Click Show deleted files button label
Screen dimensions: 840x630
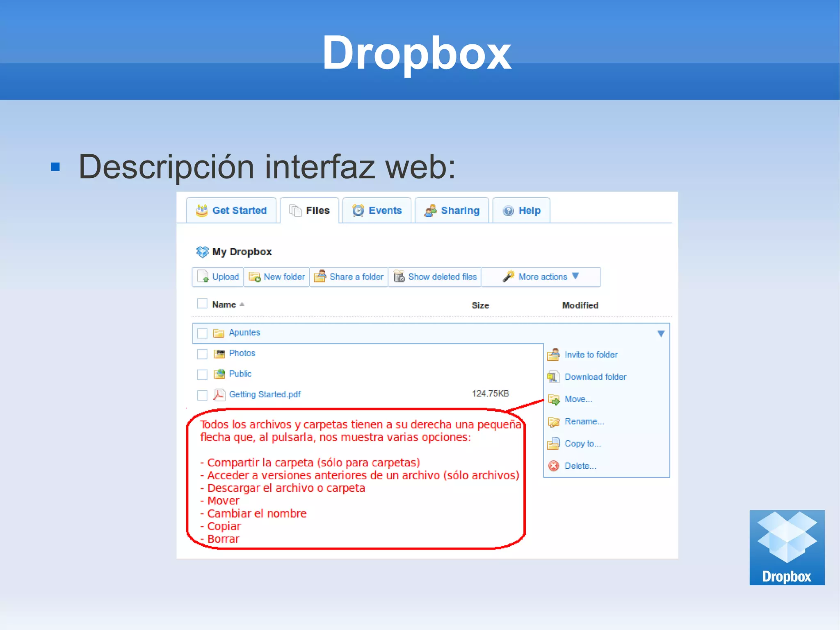coord(443,277)
